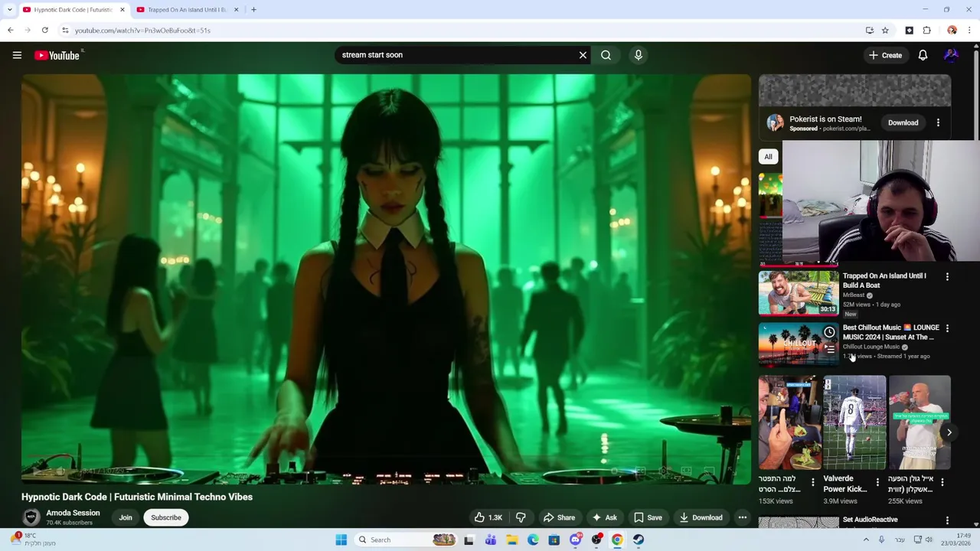Open a new browser tab
Viewport: 980px width, 551px height.
tap(253, 10)
